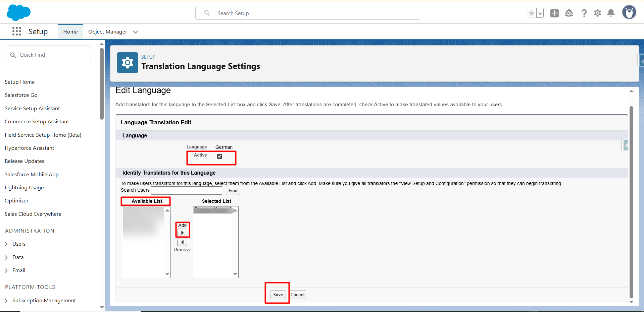The image size is (644, 312).
Task: Open the favorites list dropdown arrow
Action: [x=540, y=13]
